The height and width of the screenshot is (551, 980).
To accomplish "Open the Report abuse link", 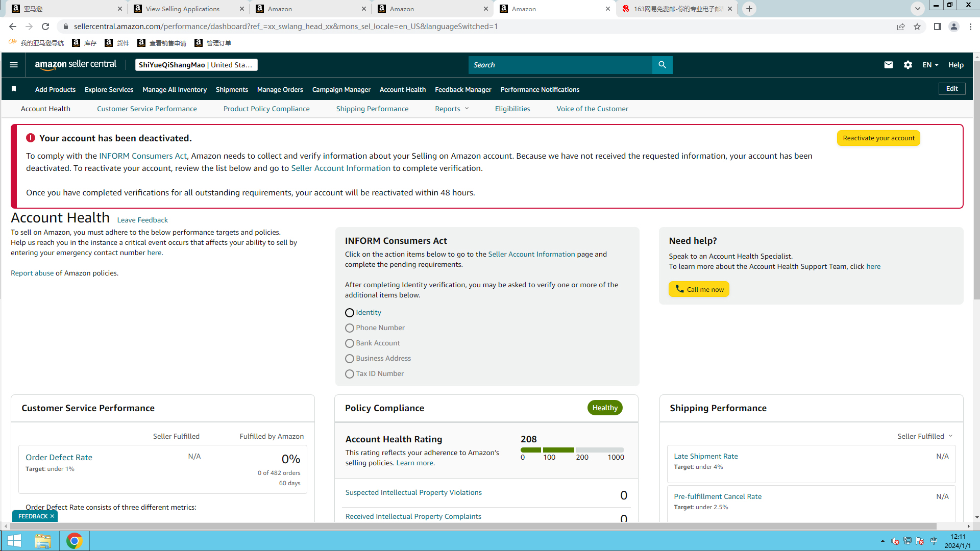I will [x=32, y=273].
